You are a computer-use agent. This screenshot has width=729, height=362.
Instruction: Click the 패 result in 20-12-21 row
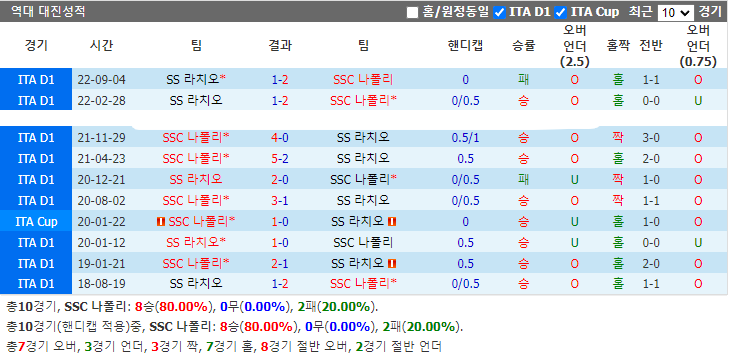pos(524,179)
